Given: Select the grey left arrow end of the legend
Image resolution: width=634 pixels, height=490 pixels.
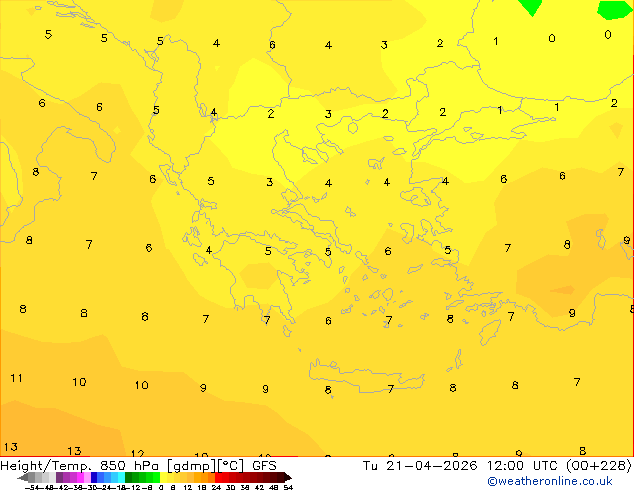Looking at the screenshot, I should [x=23, y=477].
